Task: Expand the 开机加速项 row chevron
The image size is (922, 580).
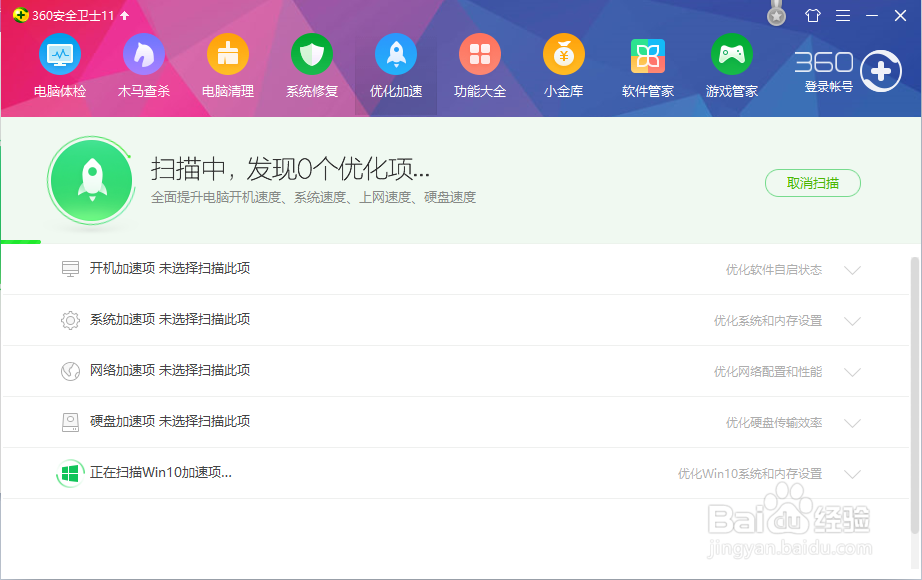Action: click(853, 270)
